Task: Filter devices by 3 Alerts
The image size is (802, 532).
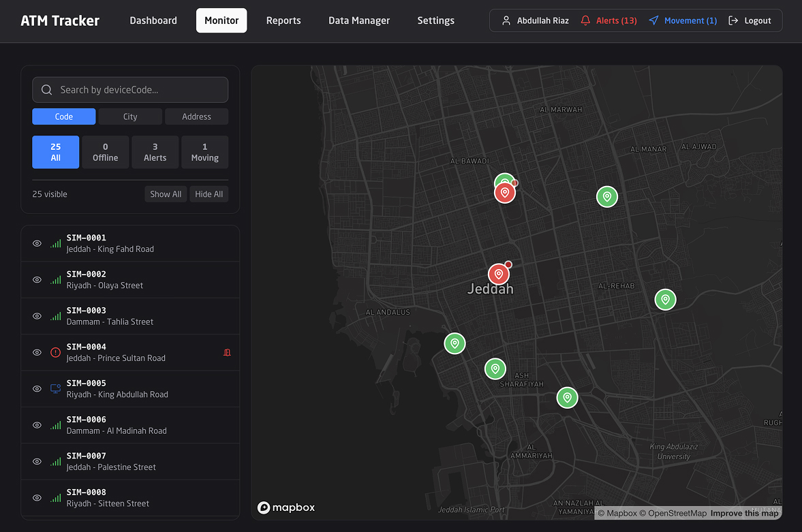Action: click(155, 152)
